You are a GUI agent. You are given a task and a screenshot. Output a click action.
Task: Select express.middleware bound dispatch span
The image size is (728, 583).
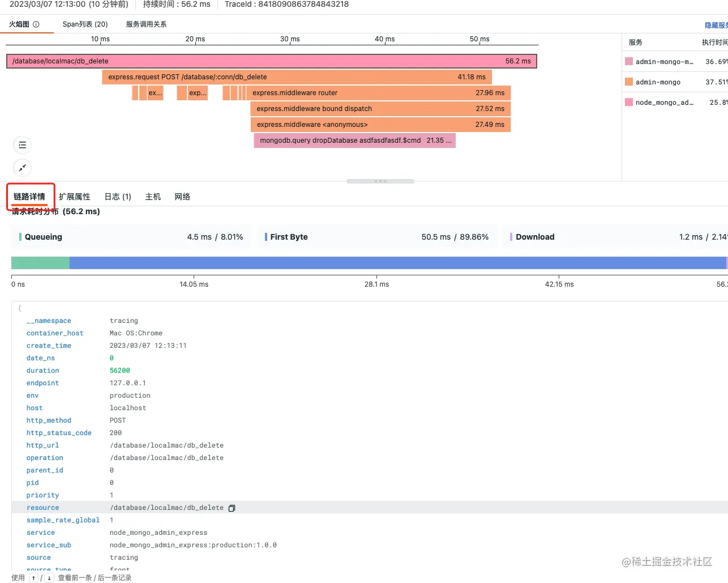click(x=380, y=109)
